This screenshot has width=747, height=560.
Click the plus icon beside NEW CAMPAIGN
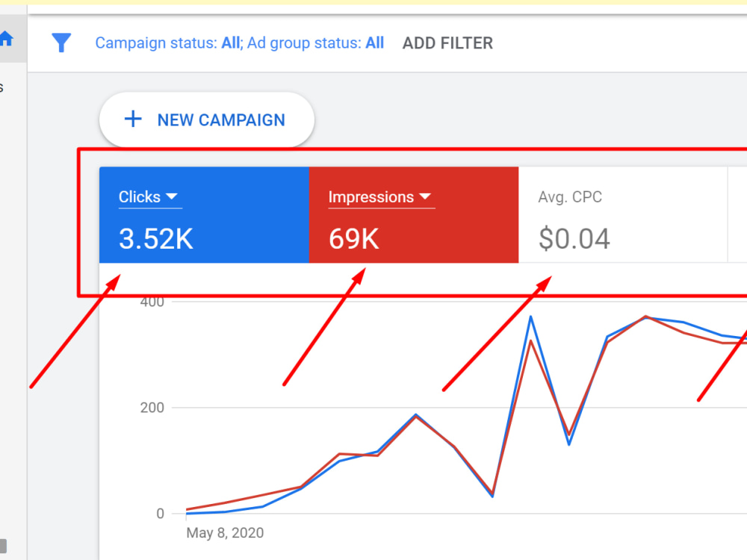133,119
